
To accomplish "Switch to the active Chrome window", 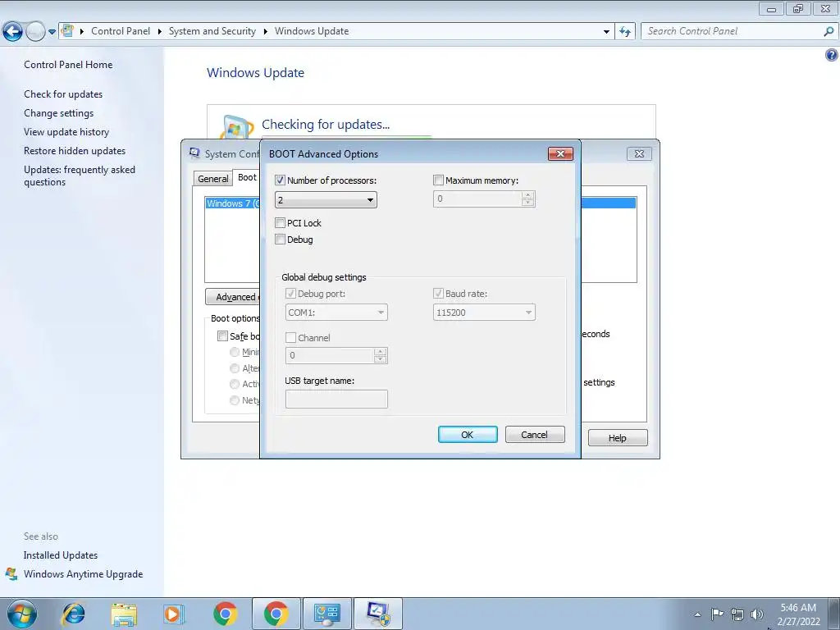I will pos(276,614).
